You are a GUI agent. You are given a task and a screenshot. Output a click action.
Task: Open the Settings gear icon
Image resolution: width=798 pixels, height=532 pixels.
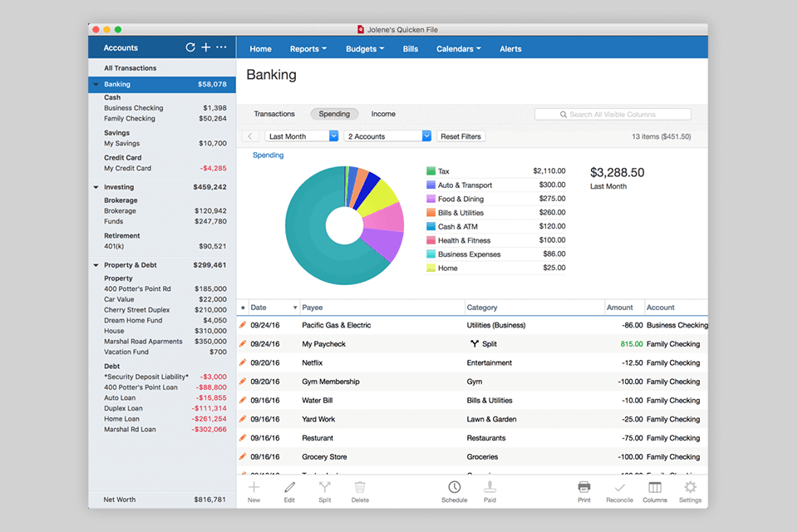[690, 487]
